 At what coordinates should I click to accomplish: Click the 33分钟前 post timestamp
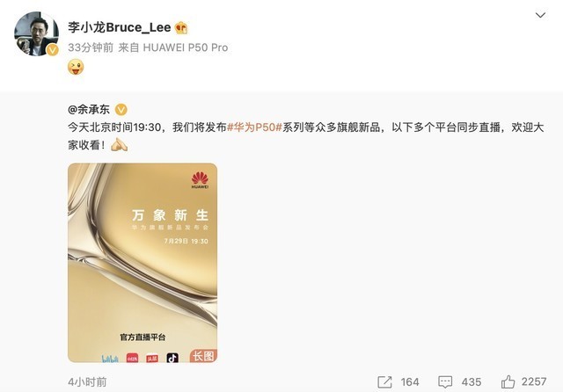pos(91,47)
